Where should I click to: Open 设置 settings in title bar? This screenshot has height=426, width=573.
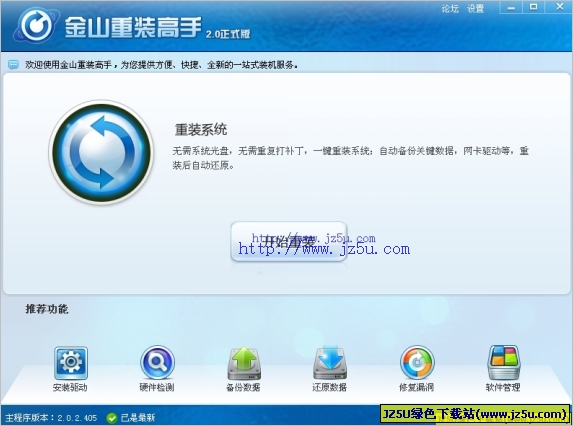[475, 8]
